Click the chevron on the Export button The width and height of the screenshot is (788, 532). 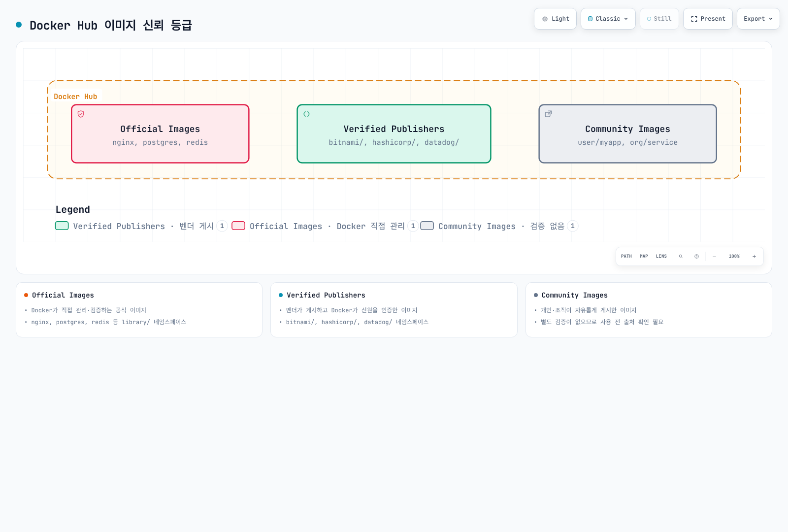pos(771,19)
